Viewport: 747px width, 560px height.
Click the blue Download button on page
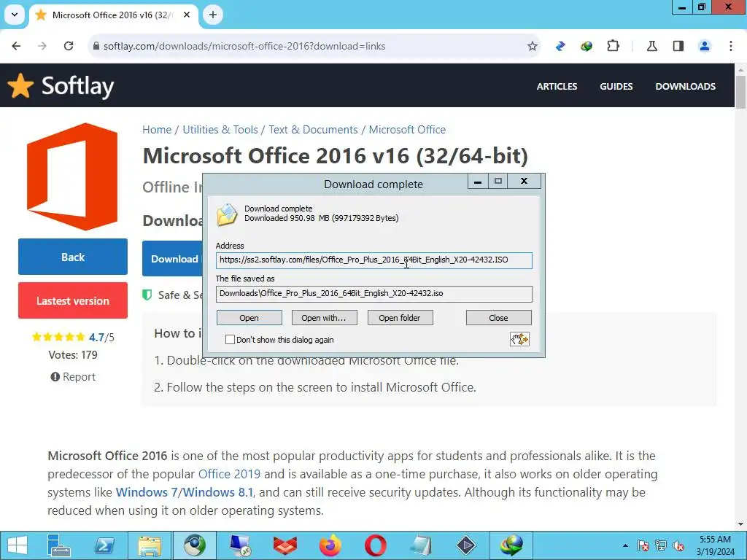[172, 259]
